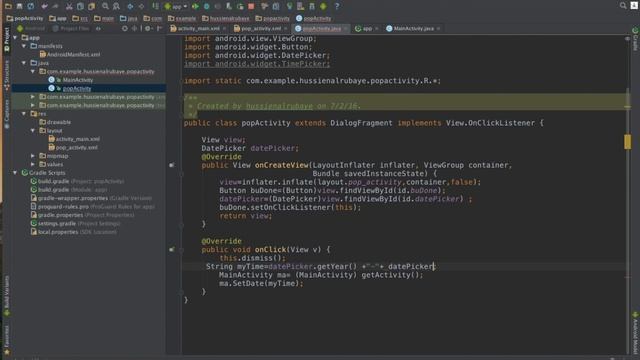Click Hide panel icon in Project header
Viewport: 640px width, 360px height.
(159, 29)
